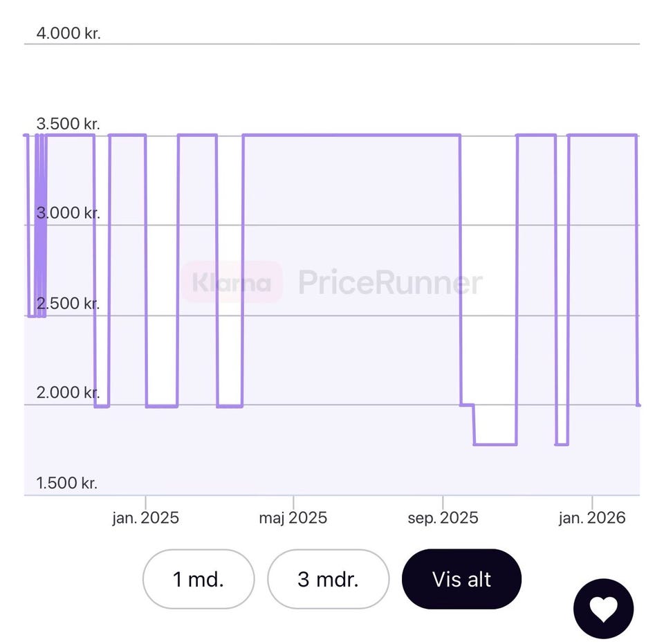664x644 pixels.
Task: Select the 1 md. time range
Action: coord(199,579)
